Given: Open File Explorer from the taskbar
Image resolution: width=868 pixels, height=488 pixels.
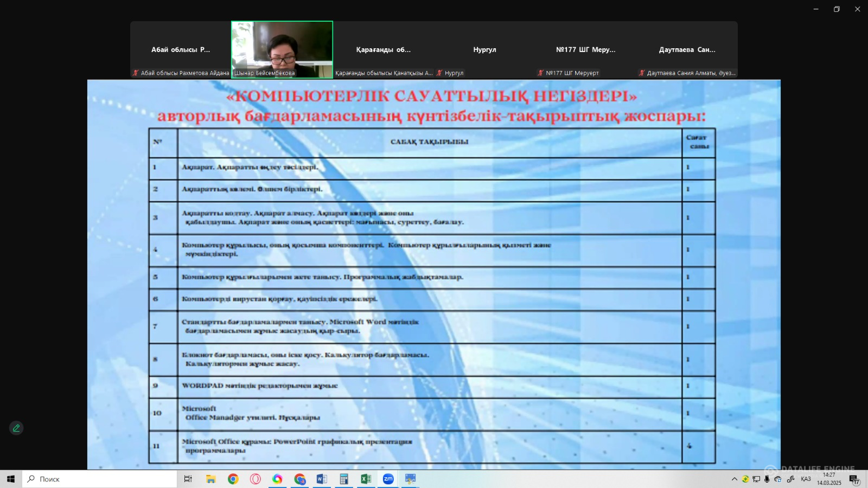Looking at the screenshot, I should [211, 479].
